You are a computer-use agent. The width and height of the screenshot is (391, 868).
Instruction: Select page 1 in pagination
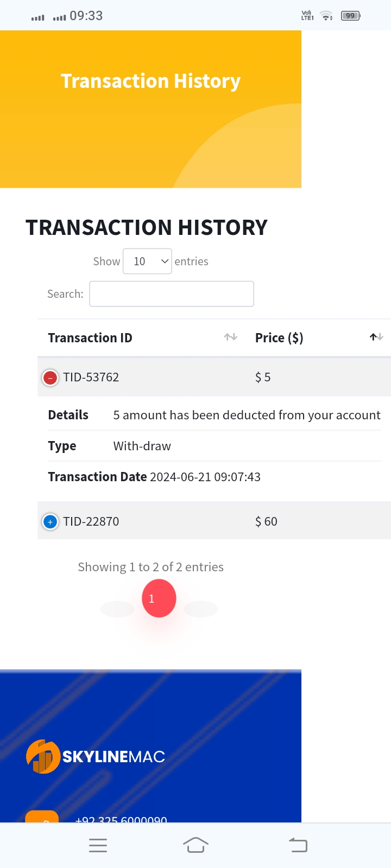pos(159,598)
